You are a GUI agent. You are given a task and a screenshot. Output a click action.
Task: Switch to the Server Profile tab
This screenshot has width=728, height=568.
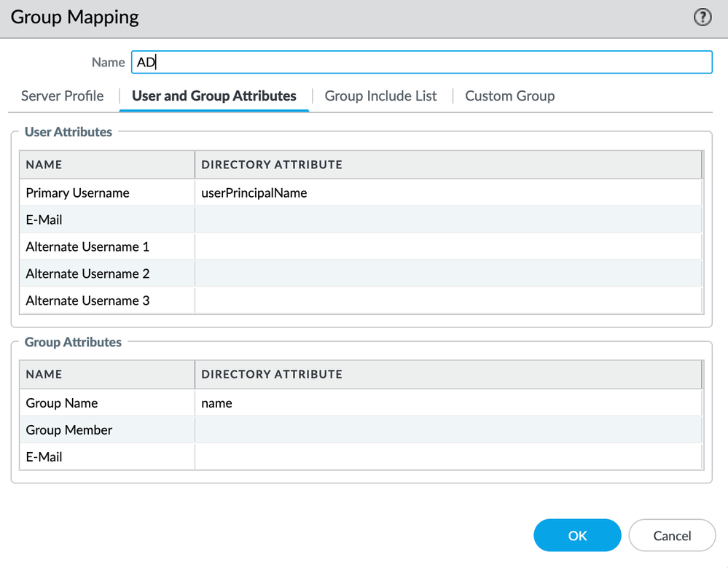63,96
